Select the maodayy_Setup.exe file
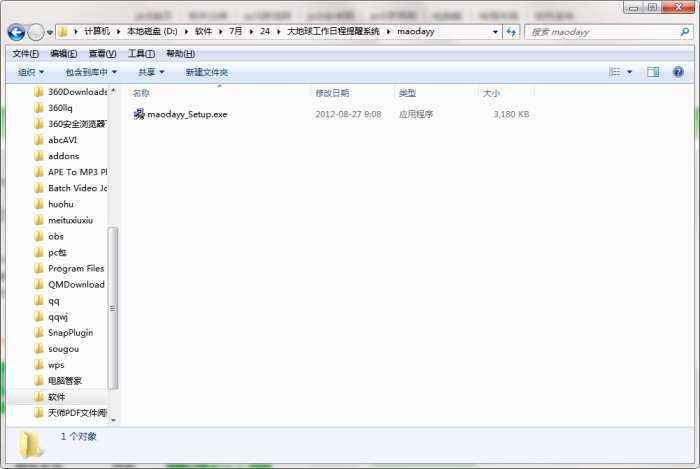 [187, 114]
